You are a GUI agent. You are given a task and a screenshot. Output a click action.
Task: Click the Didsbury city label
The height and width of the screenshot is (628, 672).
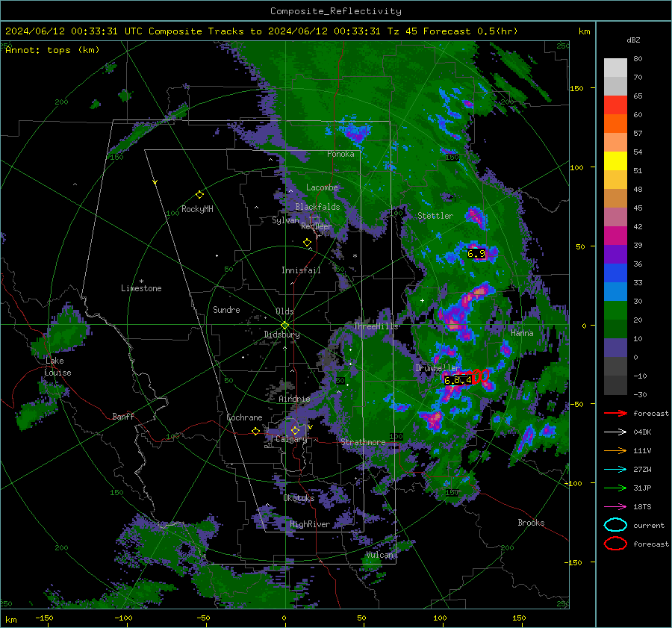click(x=281, y=335)
